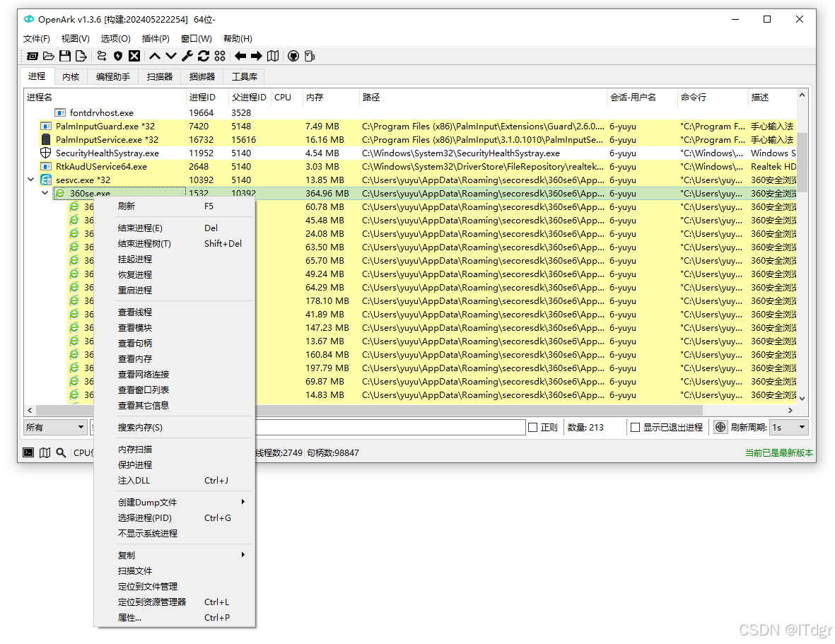Click the export file toolbar icon

pyautogui.click(x=81, y=56)
